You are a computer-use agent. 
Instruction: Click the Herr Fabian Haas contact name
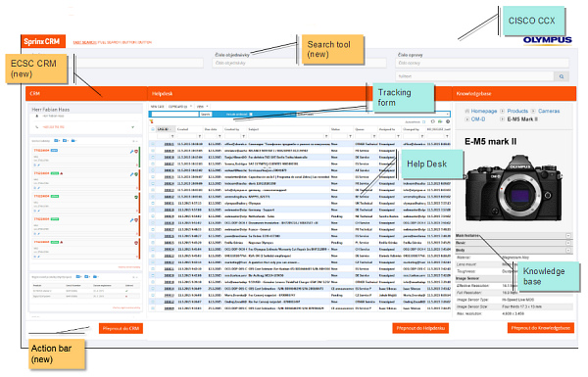coord(51,110)
